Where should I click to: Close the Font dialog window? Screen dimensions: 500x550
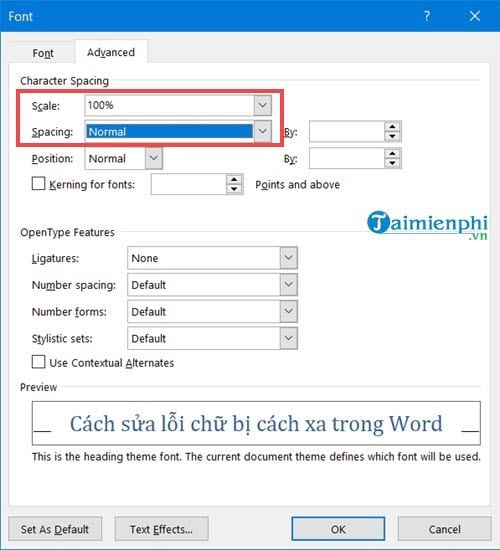tap(474, 16)
